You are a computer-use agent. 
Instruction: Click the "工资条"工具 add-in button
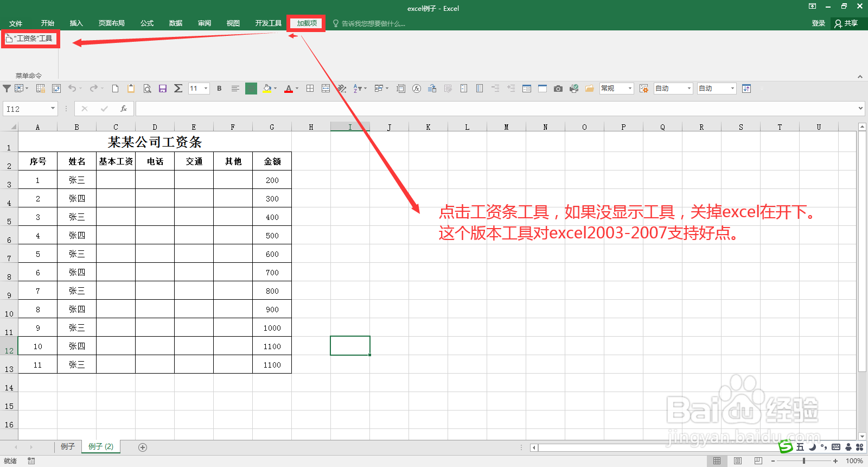[29, 39]
